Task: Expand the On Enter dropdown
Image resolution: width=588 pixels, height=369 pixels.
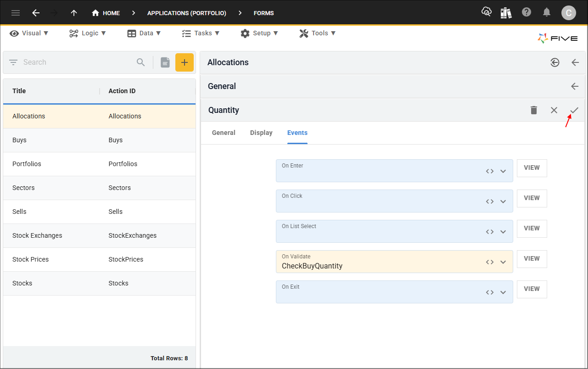Action: (x=503, y=171)
